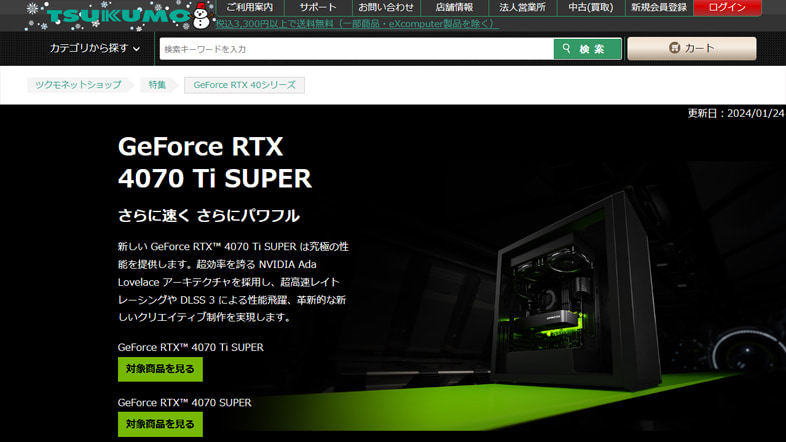
Task: Open the サポート menu item
Action: pyautogui.click(x=318, y=8)
